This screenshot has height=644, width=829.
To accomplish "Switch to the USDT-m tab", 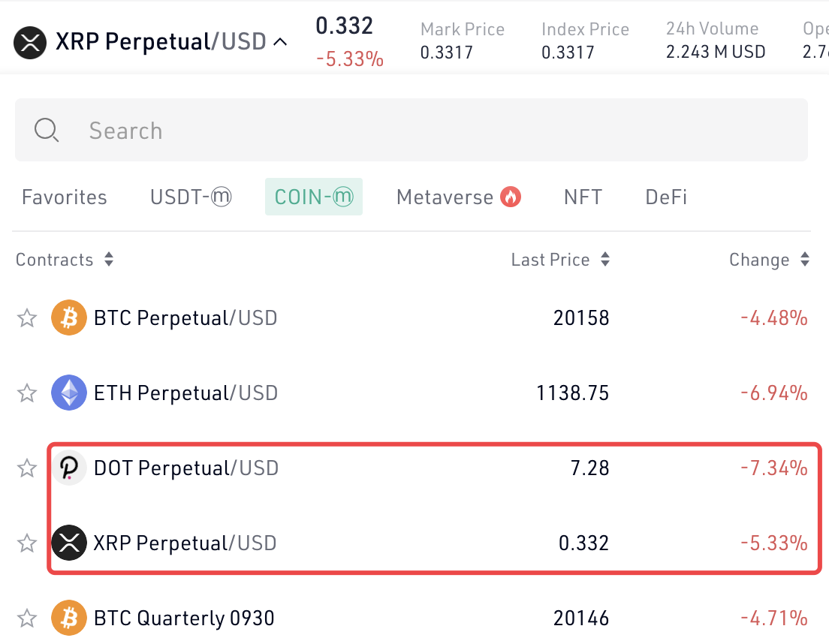I will tap(191, 197).
